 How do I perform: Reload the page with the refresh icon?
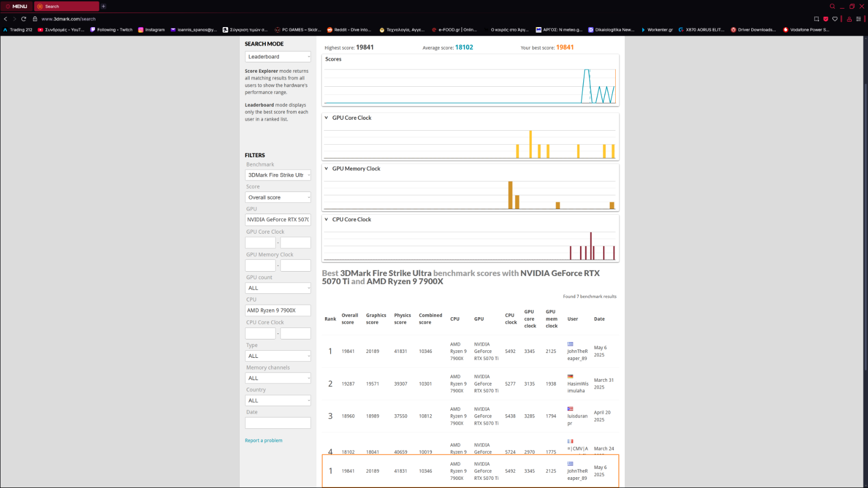click(23, 19)
